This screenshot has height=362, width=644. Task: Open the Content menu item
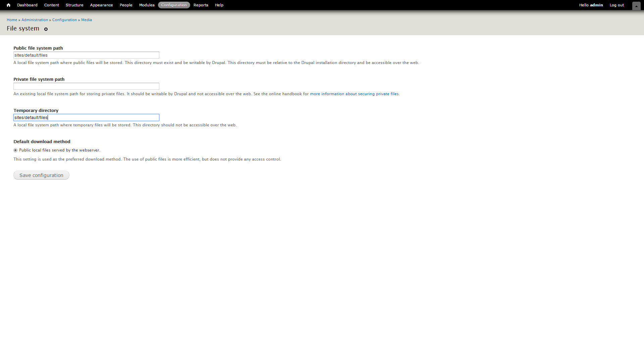[52, 5]
